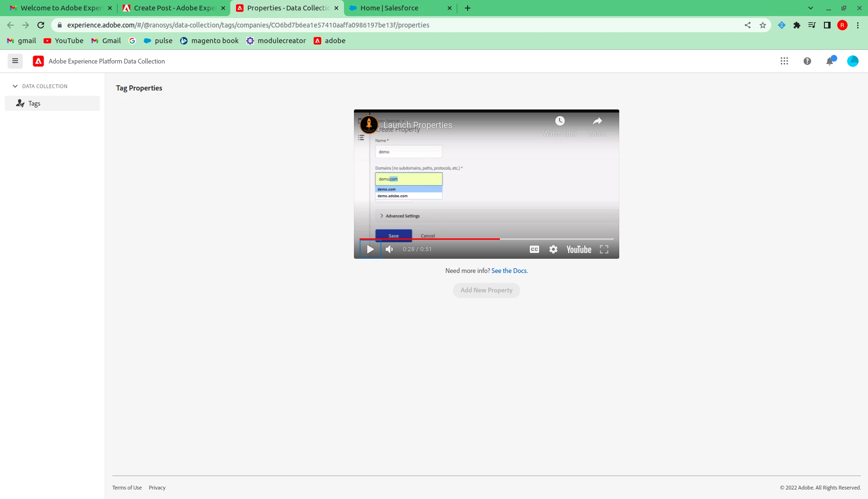Open the capitalized Gmail bookmark
868x499 pixels.
106,41
